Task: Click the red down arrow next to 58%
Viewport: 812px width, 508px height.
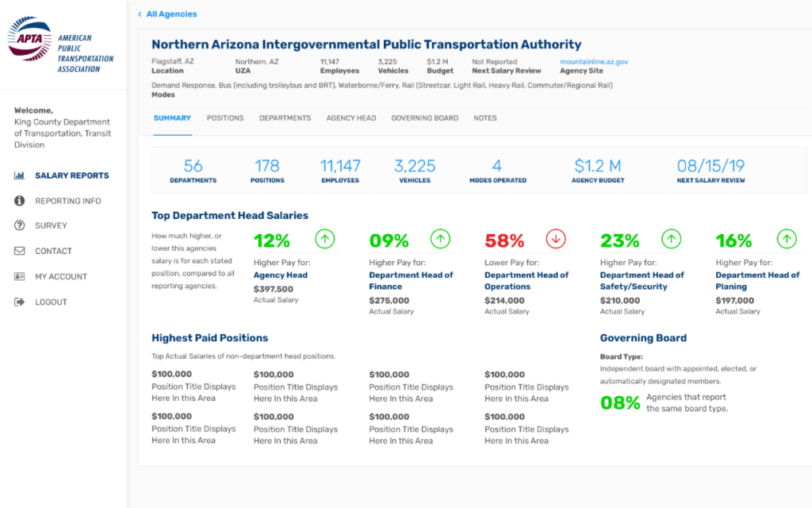Action: click(556, 239)
